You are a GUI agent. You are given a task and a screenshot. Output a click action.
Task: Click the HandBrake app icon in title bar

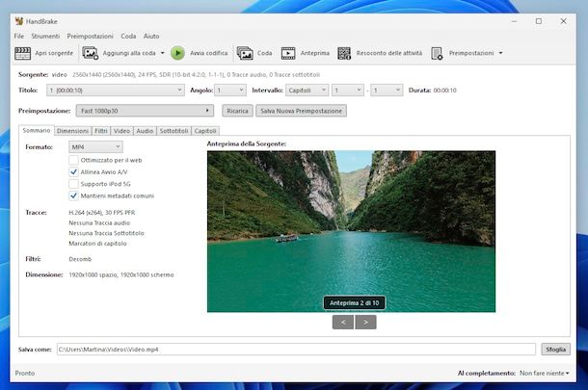click(19, 21)
